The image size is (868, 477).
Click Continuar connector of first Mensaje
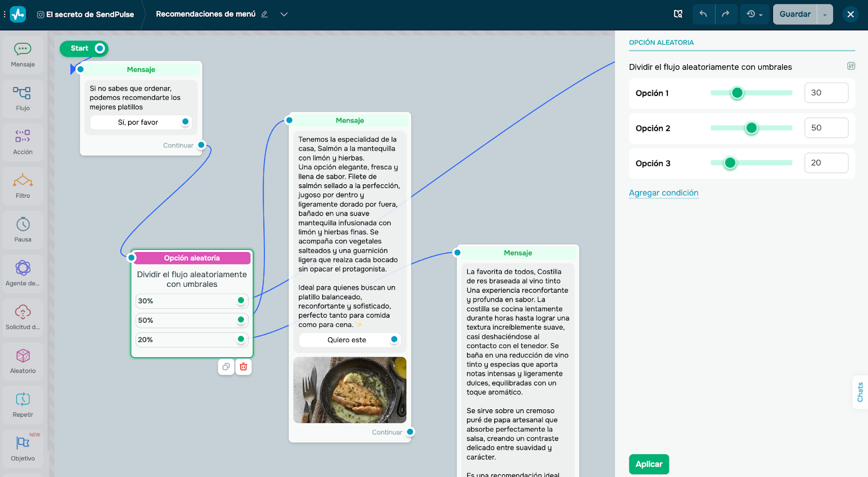[x=201, y=145]
